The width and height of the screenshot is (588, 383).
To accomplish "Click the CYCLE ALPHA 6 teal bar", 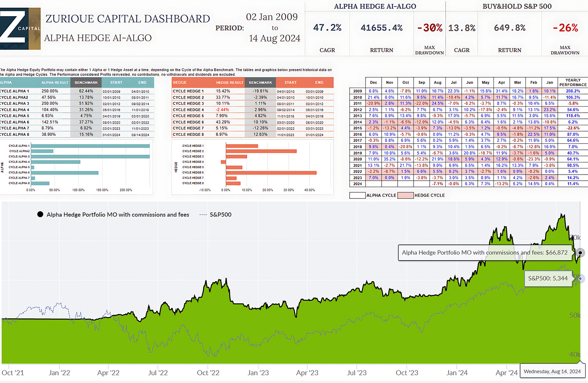I will (x=65, y=173).
